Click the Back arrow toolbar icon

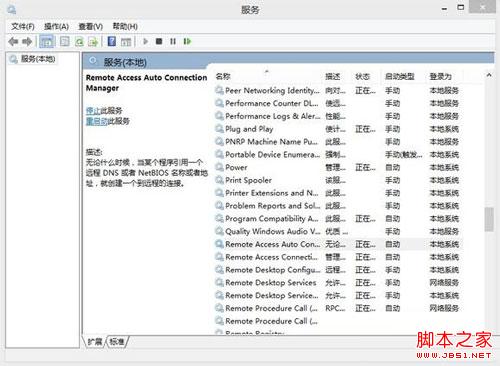(13, 41)
